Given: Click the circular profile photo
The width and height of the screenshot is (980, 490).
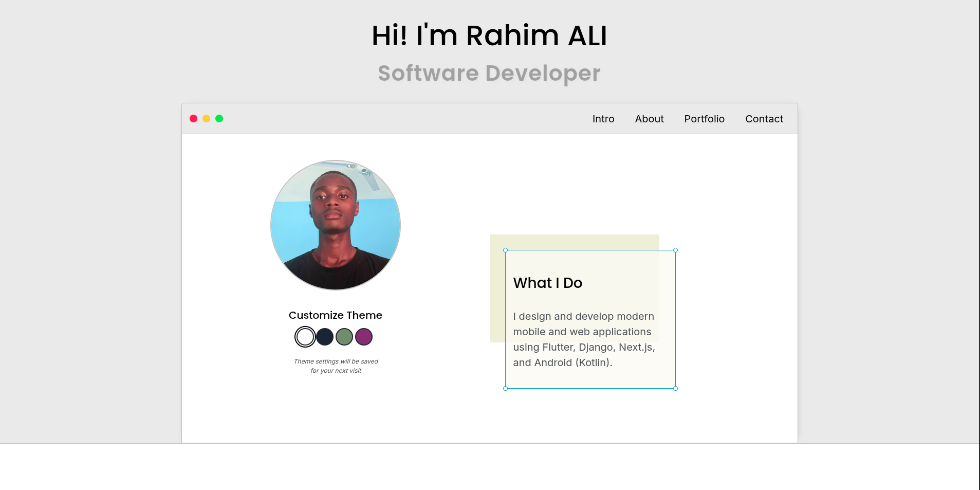Looking at the screenshot, I should [x=336, y=225].
